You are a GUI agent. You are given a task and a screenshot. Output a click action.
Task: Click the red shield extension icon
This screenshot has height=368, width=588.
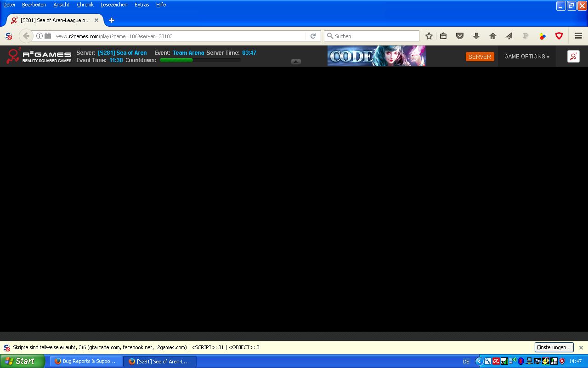tap(559, 36)
